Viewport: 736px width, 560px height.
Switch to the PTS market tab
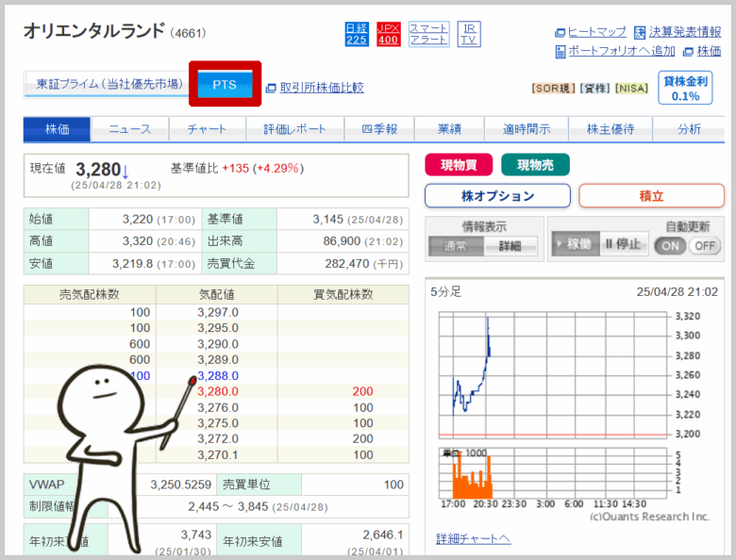tap(225, 84)
